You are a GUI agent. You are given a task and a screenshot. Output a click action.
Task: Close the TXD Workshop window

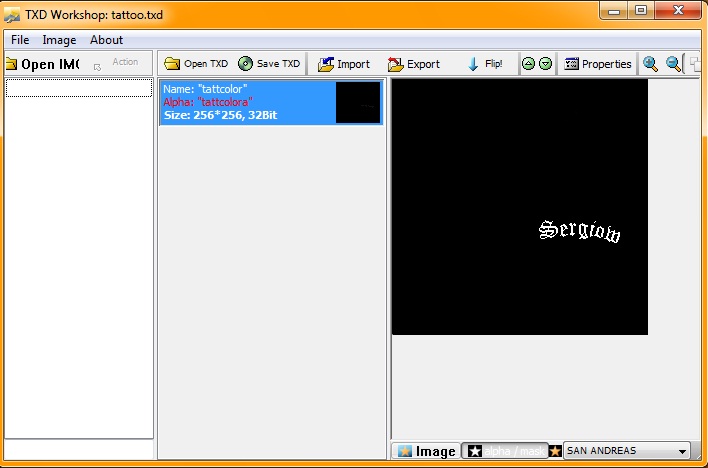click(x=678, y=11)
